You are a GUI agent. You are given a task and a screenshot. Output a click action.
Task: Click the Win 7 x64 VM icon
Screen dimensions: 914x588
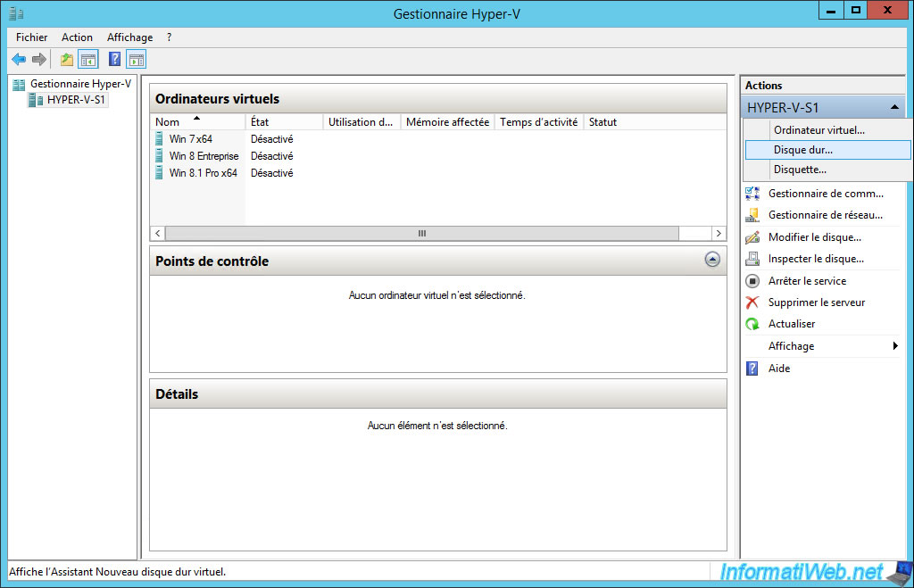pyautogui.click(x=159, y=138)
